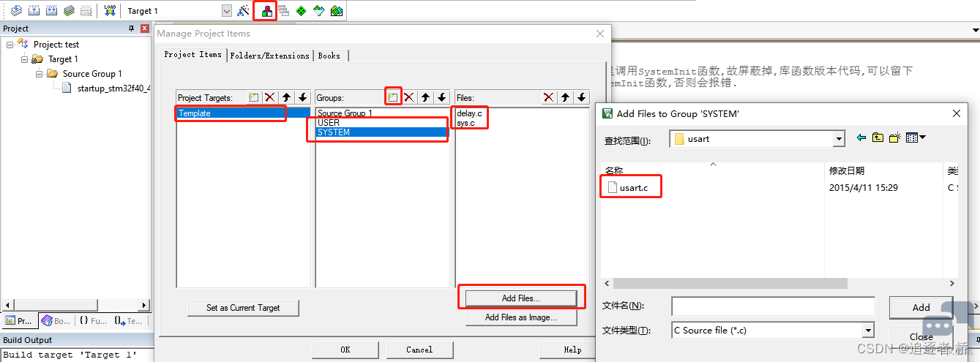Open Manage Project Items toolbar icon

coord(266,11)
